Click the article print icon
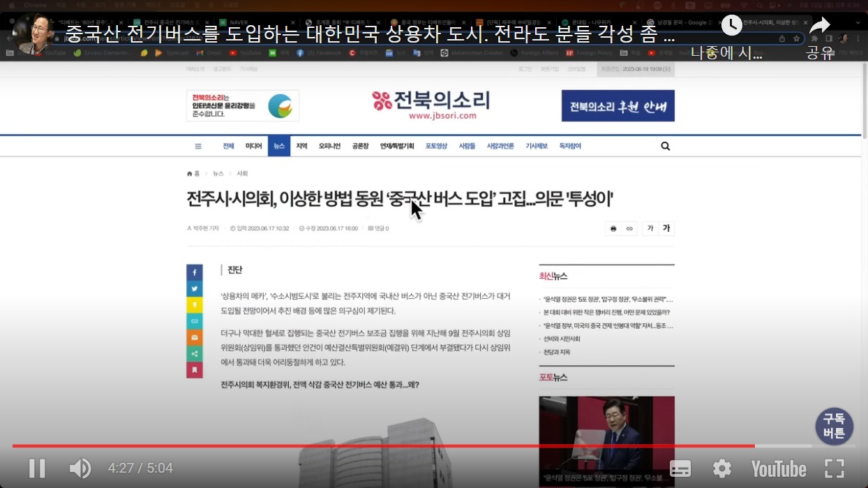Image resolution: width=868 pixels, height=488 pixels. click(613, 229)
